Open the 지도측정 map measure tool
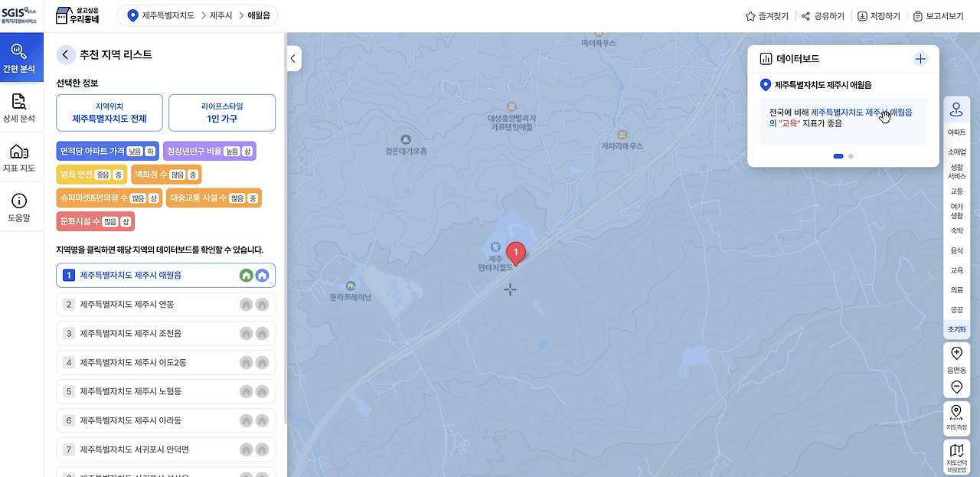Image resolution: width=980 pixels, height=477 pixels. [x=956, y=418]
